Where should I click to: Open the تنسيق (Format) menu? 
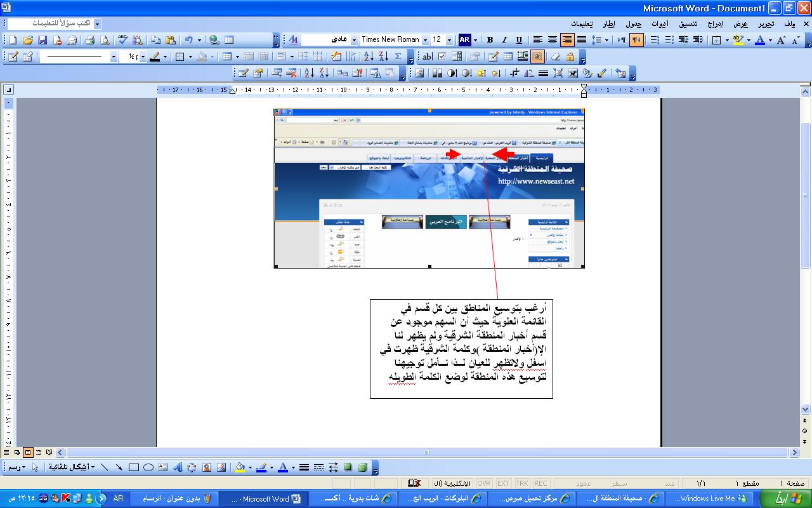coord(687,23)
